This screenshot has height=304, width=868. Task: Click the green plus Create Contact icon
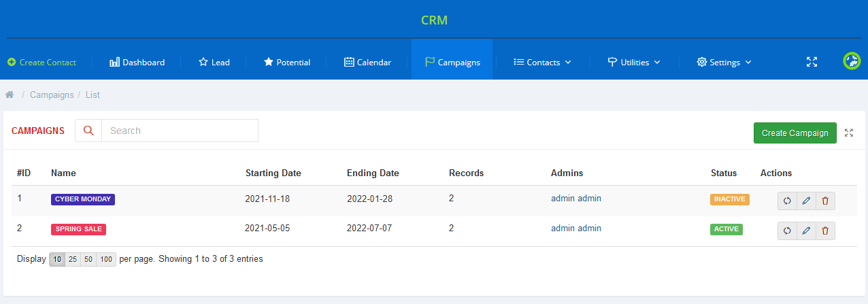pyautogui.click(x=12, y=62)
